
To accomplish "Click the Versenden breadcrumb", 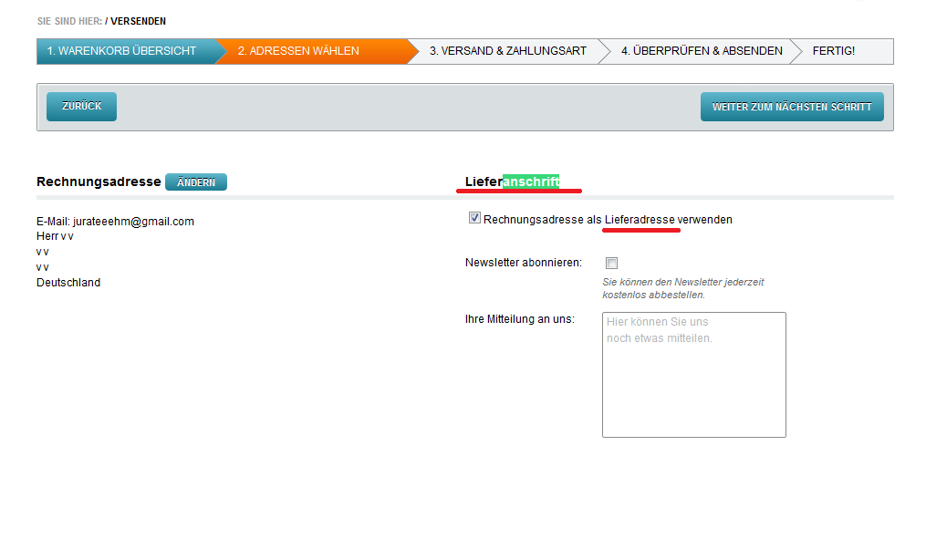I will (x=138, y=21).
